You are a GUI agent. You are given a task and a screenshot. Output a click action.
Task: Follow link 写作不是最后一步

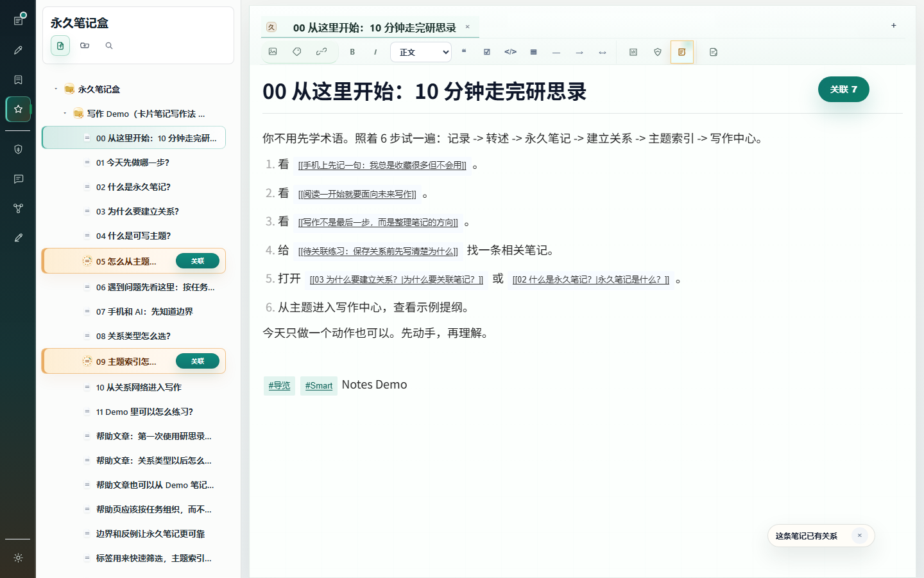pos(378,222)
